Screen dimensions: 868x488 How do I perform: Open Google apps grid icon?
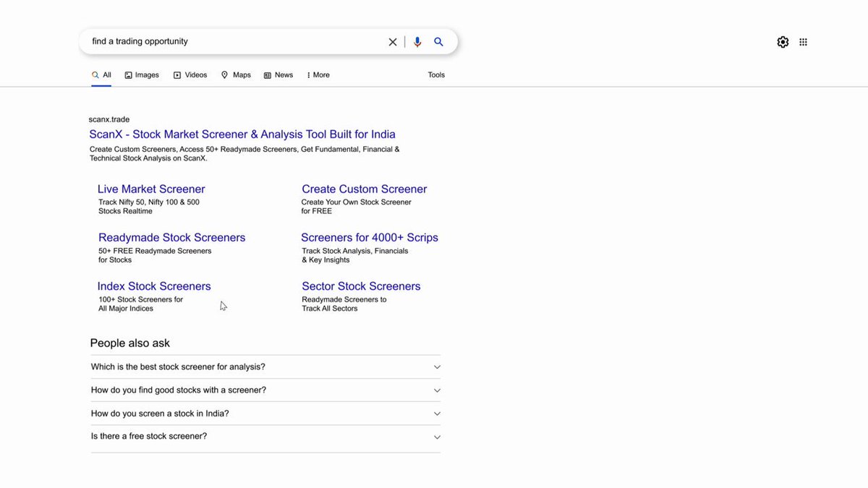[803, 42]
